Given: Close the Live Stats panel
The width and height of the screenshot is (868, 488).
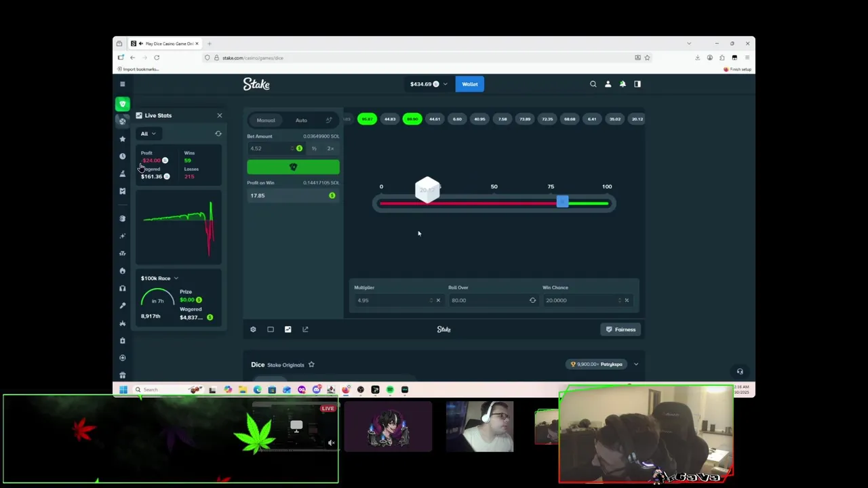Looking at the screenshot, I should point(219,116).
